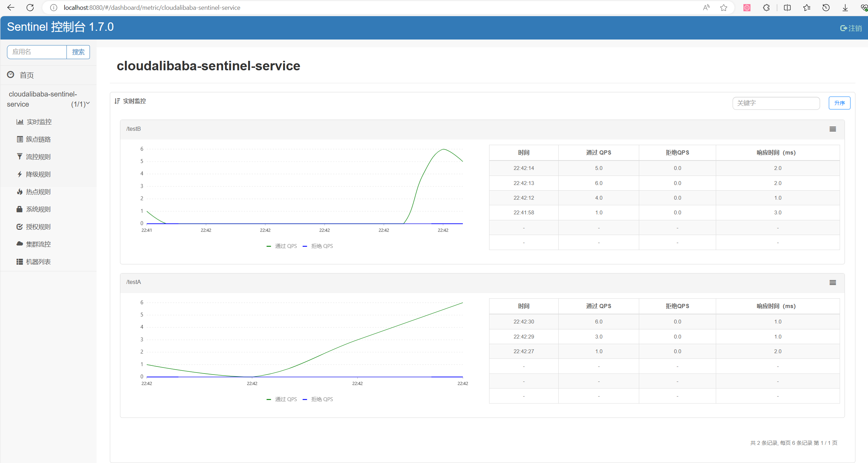Click the browser back arrow
Screen dimensions: 868x463
(11, 7)
